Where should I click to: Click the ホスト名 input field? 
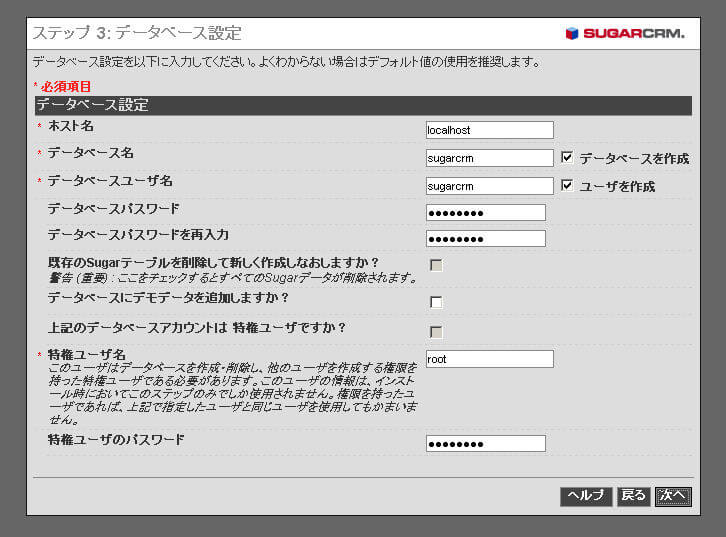coord(489,130)
